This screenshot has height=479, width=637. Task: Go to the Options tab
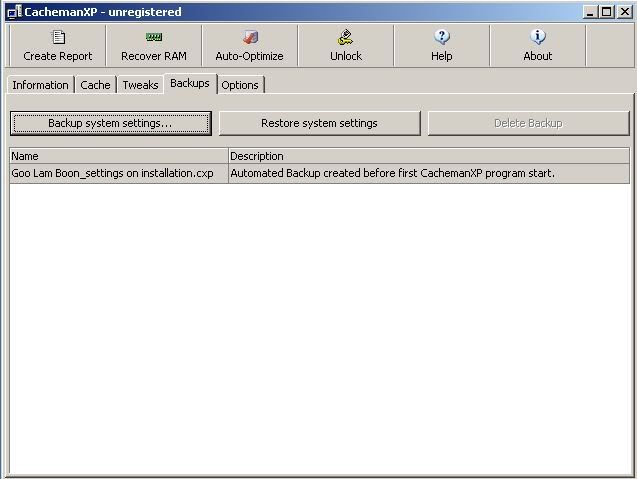(240, 85)
